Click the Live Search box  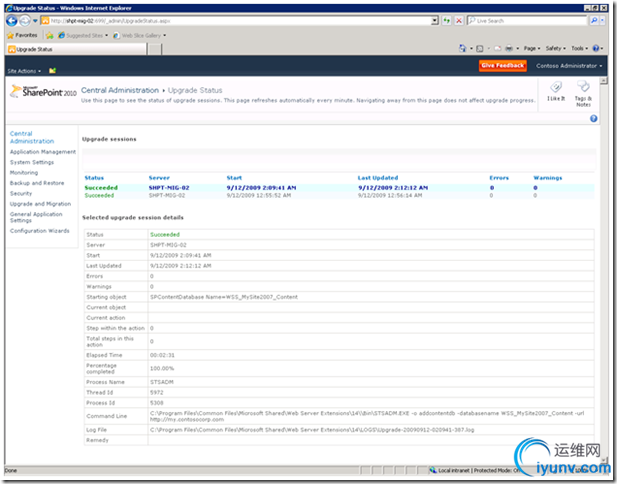(x=527, y=20)
